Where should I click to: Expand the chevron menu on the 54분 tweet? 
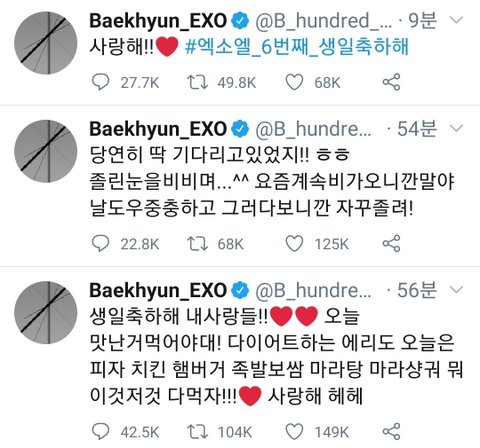pos(456,128)
